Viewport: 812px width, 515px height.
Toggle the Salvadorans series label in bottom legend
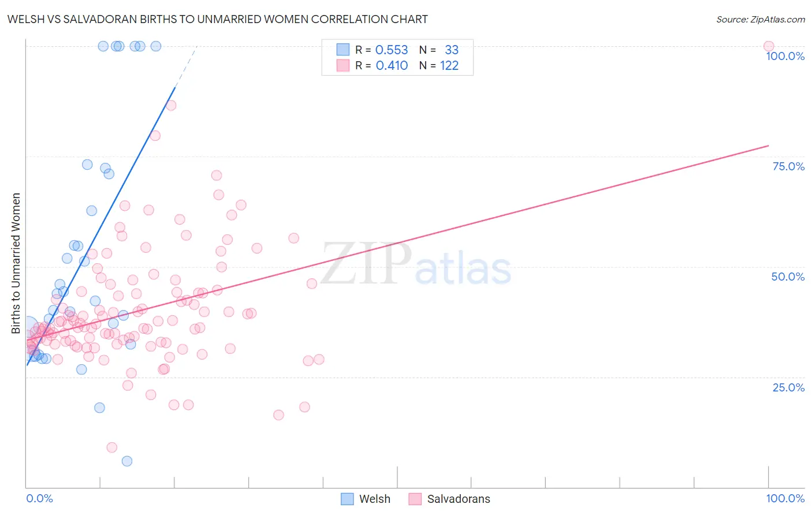[458, 499]
